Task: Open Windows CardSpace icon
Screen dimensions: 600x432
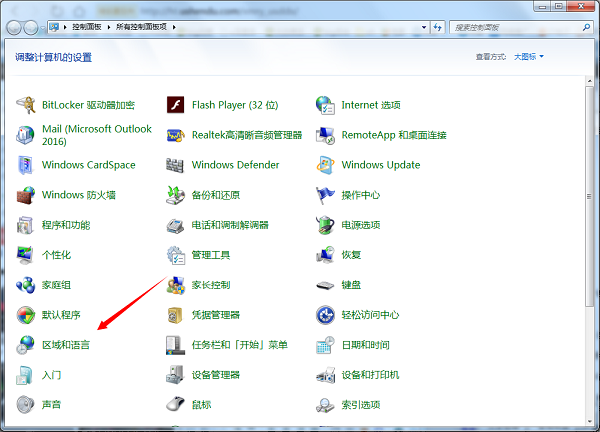Action: click(x=26, y=165)
